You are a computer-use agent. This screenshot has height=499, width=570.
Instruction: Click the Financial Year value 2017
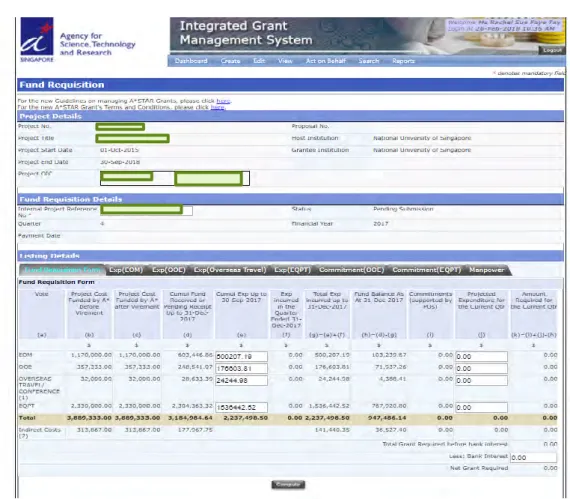pos(381,224)
